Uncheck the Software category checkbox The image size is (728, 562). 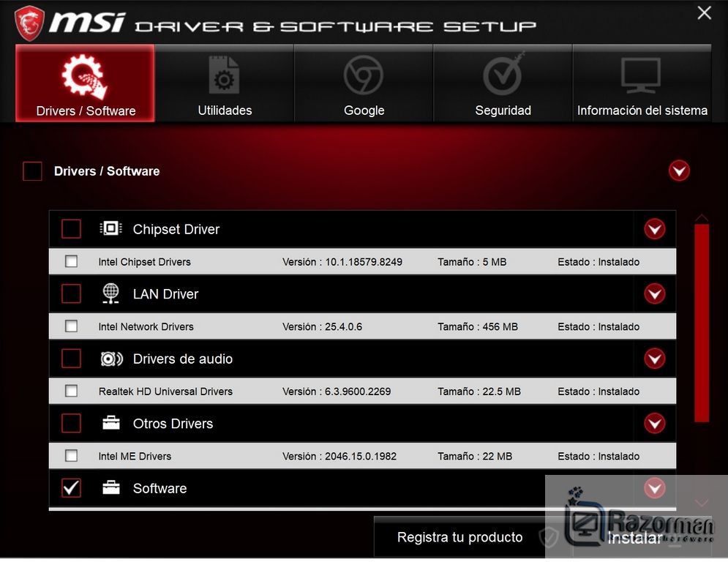71,487
